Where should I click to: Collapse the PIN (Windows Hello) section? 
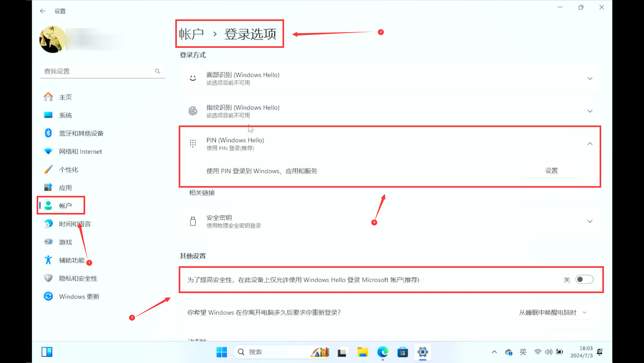click(590, 144)
